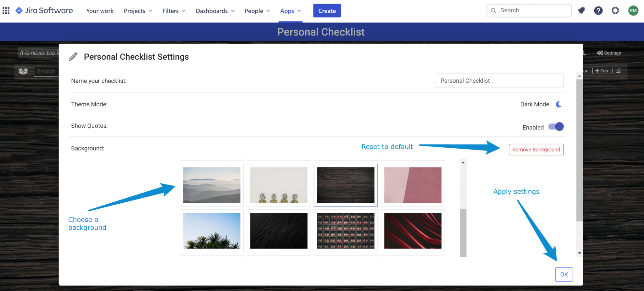This screenshot has height=291, width=644.
Task: Open the notifications icon
Action: click(x=581, y=11)
